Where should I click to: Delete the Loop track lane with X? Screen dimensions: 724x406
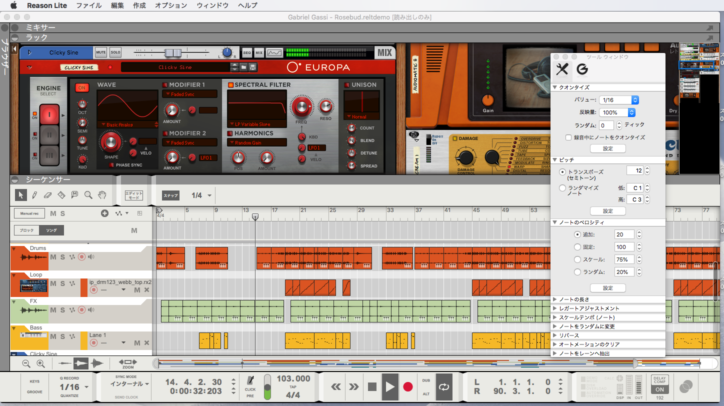click(x=147, y=290)
